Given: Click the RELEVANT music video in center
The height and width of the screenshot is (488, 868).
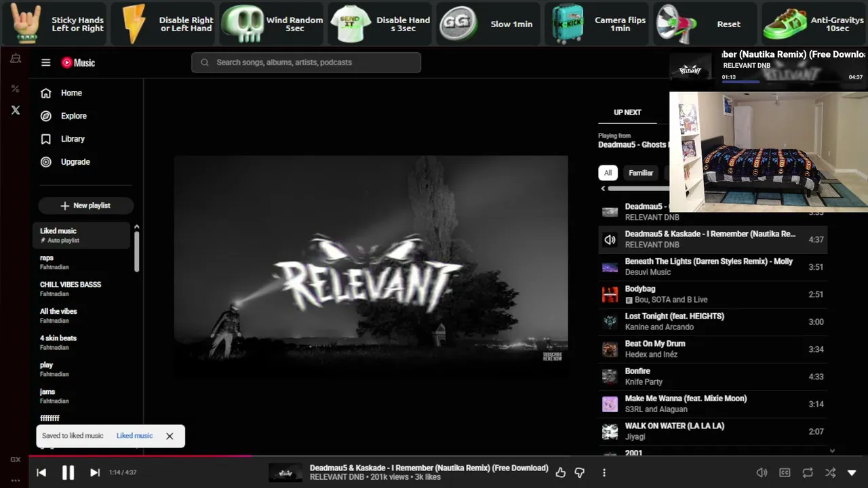Looking at the screenshot, I should [371, 266].
